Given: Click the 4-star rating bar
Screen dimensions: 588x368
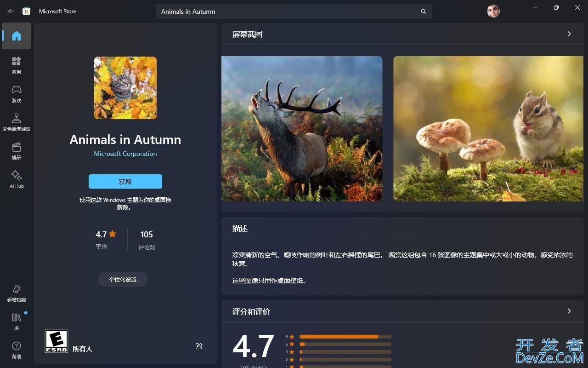Looking at the screenshot, I should click(x=345, y=344).
